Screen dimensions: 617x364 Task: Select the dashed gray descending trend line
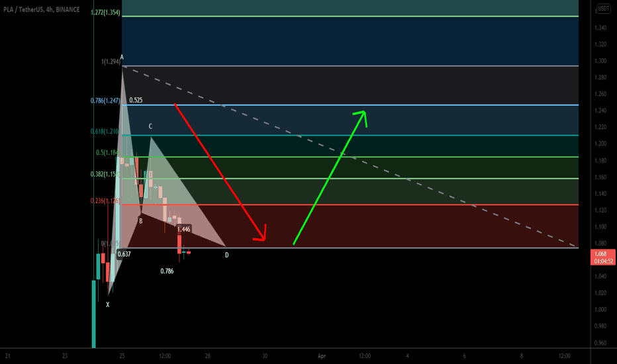coord(350,157)
